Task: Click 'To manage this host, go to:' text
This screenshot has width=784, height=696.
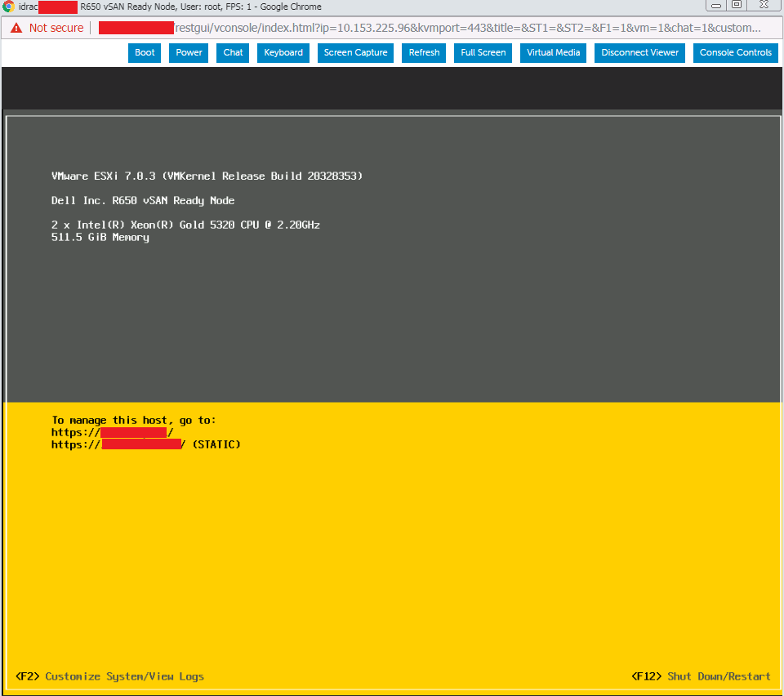Action: tap(133, 421)
